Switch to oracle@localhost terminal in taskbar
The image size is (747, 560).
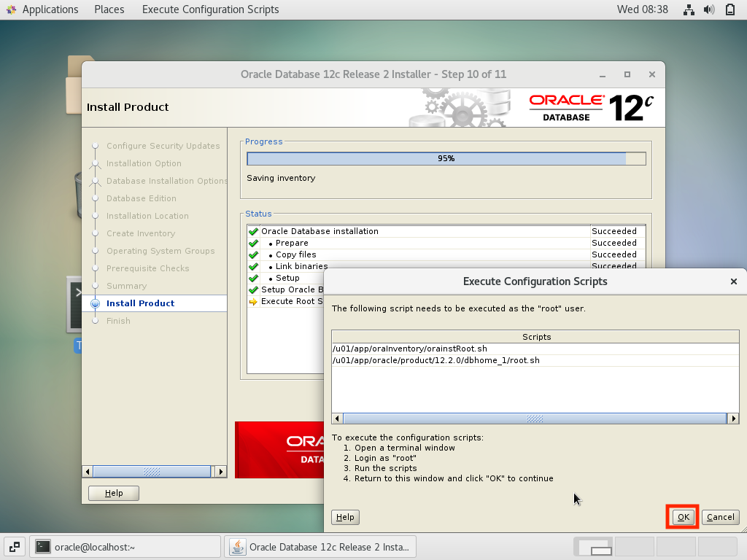[125, 547]
